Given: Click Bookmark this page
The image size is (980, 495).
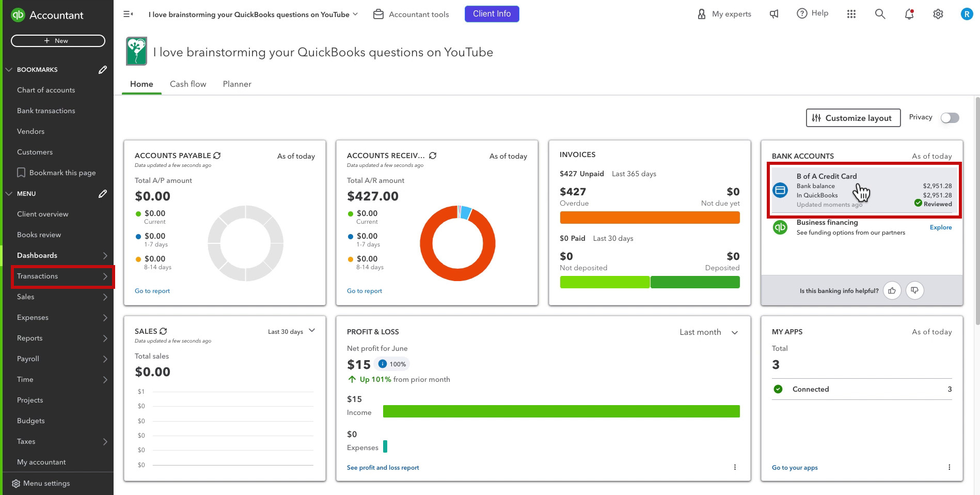Looking at the screenshot, I should click(58, 173).
